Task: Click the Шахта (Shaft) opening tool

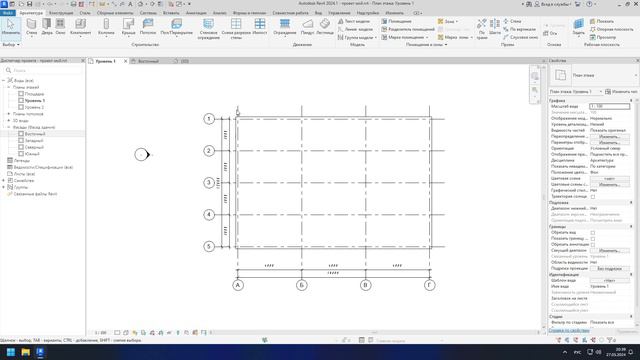Action: tap(495, 27)
